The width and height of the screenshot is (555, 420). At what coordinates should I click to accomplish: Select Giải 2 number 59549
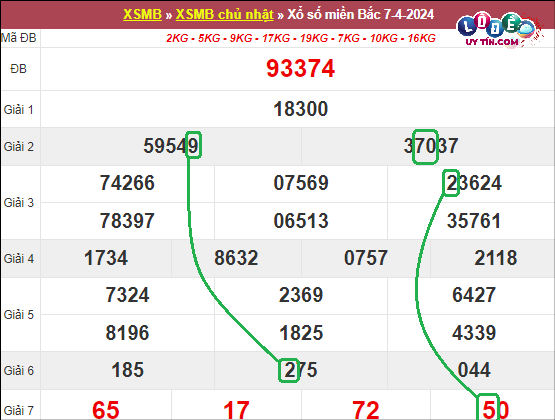(x=171, y=146)
